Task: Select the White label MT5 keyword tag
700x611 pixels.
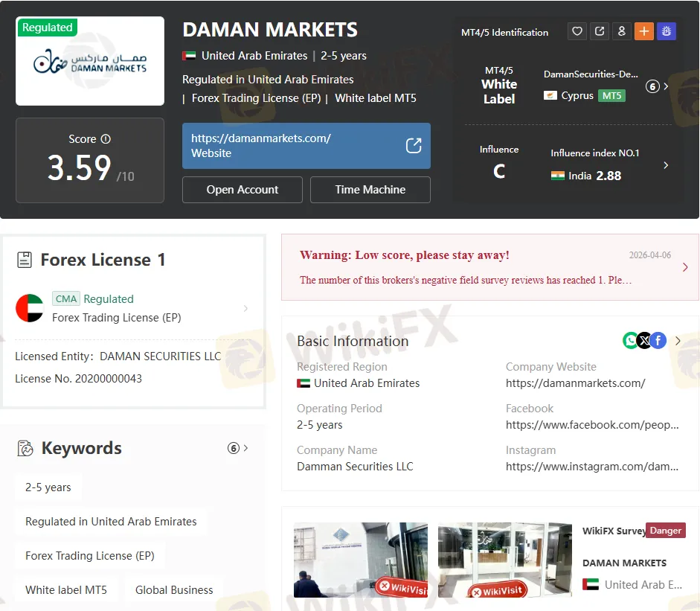Action: (x=66, y=589)
